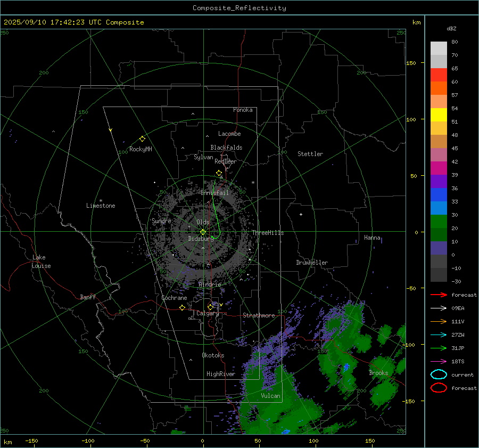Click the 65 dBZ red color swatch
The height and width of the screenshot is (448, 479).
439,75
